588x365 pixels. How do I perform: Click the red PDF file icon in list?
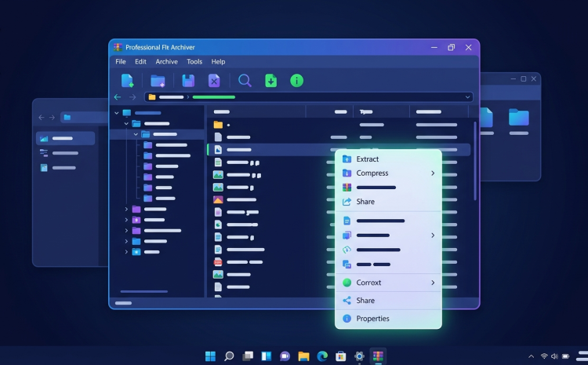218,262
